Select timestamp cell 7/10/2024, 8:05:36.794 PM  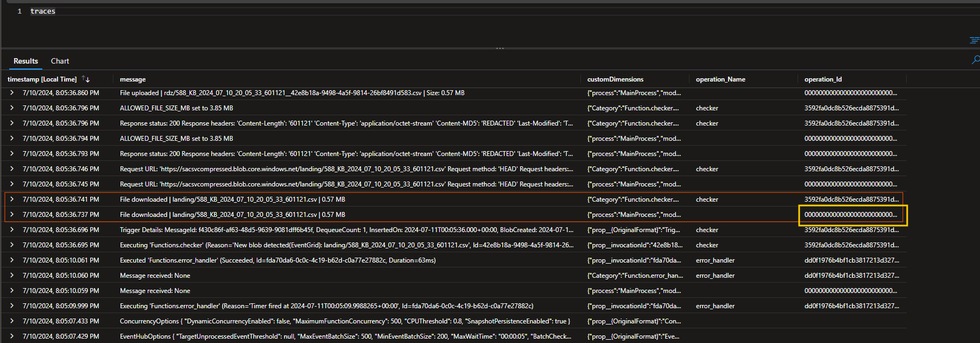[x=61, y=139]
